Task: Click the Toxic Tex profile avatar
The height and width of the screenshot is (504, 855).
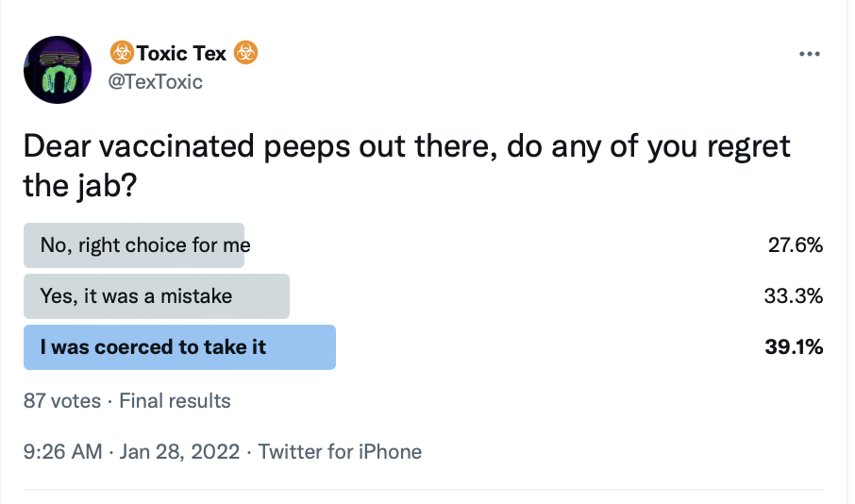Action: coord(58,70)
